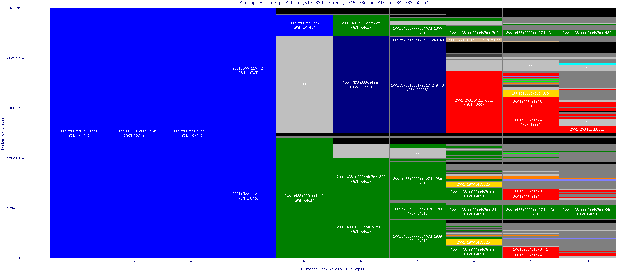The image size is (644, 271).
Task: Select the tan block 2001:668:0:3:ffff:2:0:10b5
Action: click(474, 40)
